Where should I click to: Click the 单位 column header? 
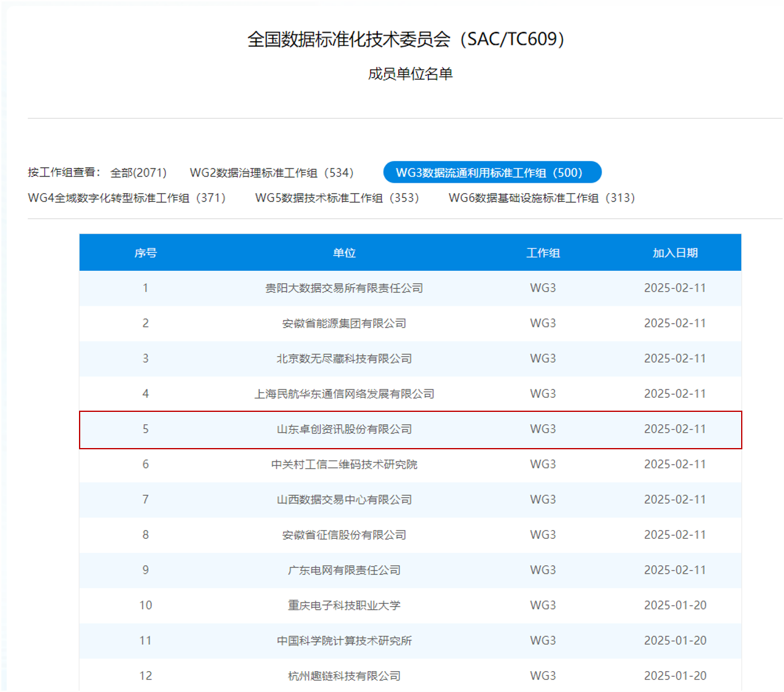click(344, 253)
